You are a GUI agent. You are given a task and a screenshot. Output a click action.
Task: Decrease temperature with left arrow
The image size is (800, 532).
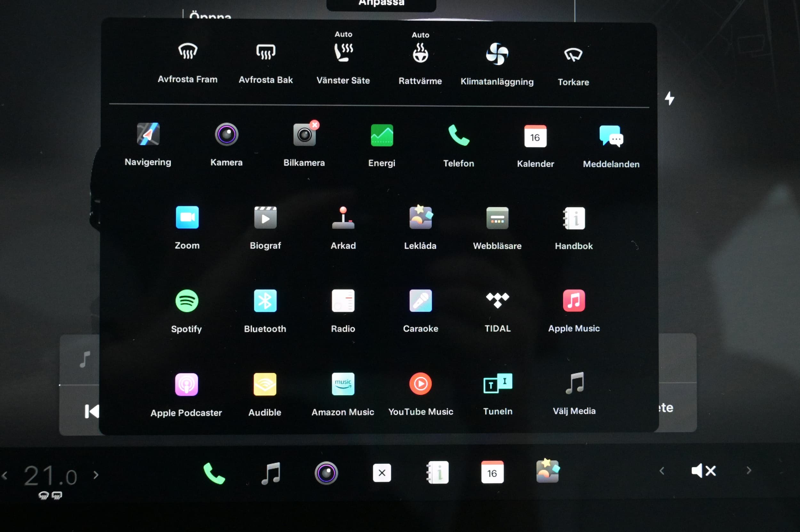click(5, 475)
